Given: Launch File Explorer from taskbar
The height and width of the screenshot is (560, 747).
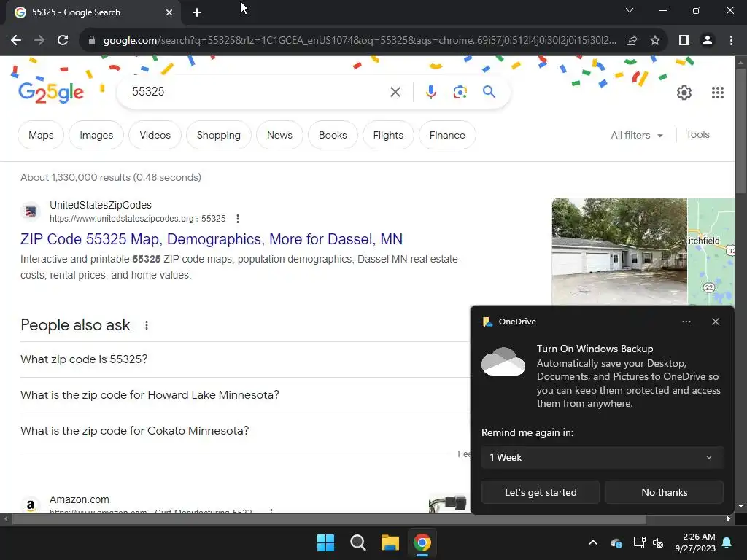Looking at the screenshot, I should point(390,542).
